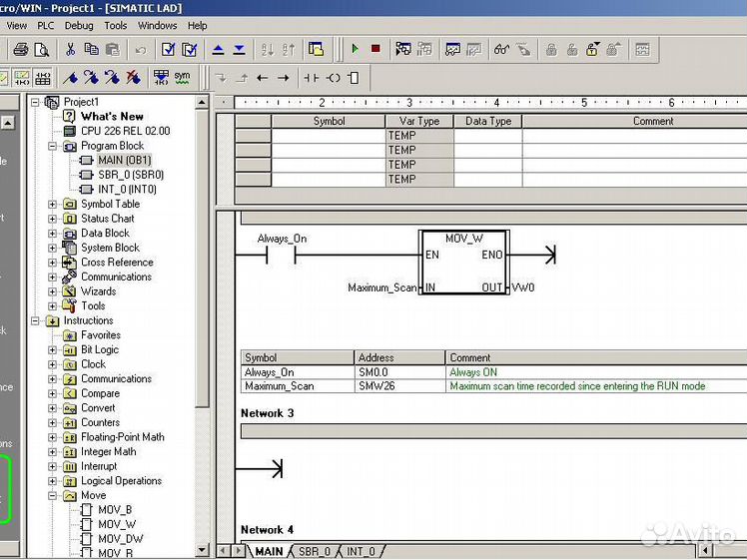Expand the Status Chart node

52,219
